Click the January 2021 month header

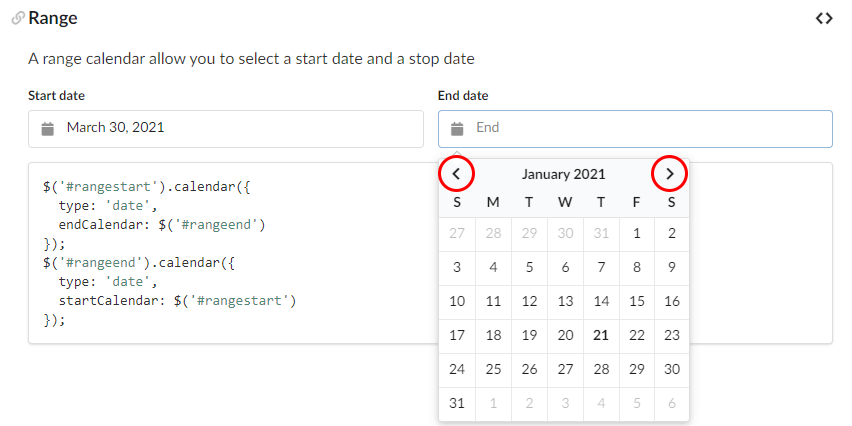coord(563,174)
